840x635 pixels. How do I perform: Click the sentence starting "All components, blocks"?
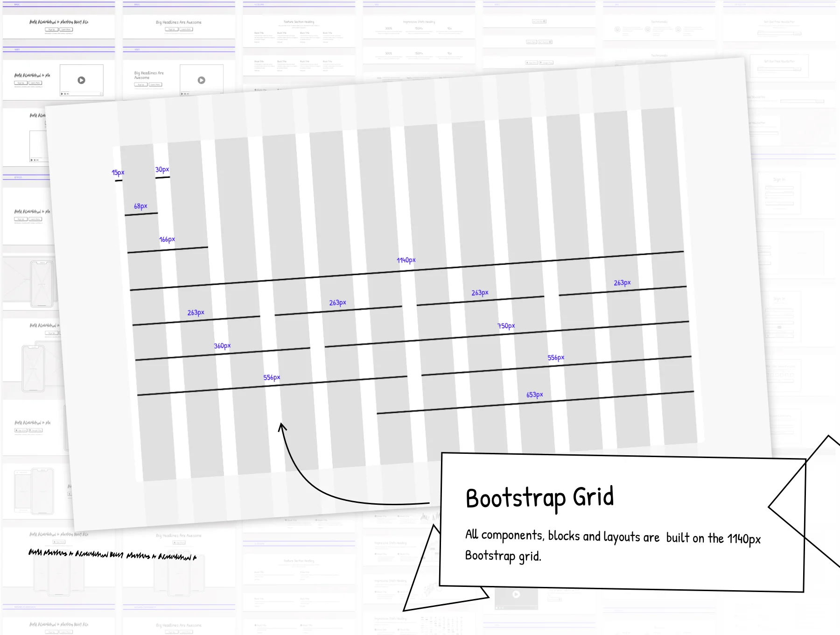point(613,545)
